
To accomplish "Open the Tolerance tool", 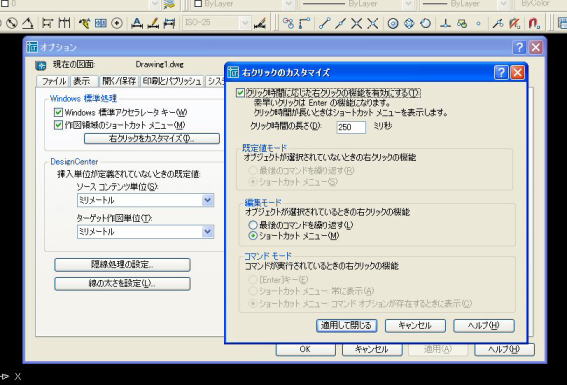I will coord(101,23).
